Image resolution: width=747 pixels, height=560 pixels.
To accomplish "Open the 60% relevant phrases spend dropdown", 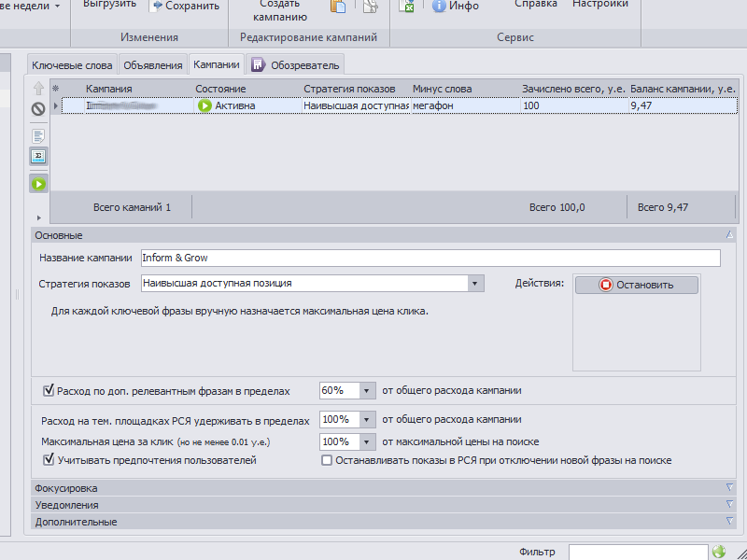I will point(366,391).
